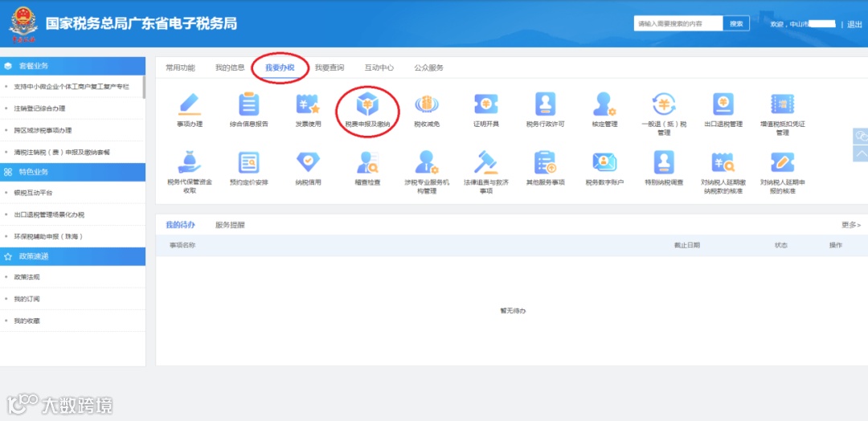This screenshot has width=868, height=421.
Task: Click the 事项名称 column header
Action: [182, 245]
